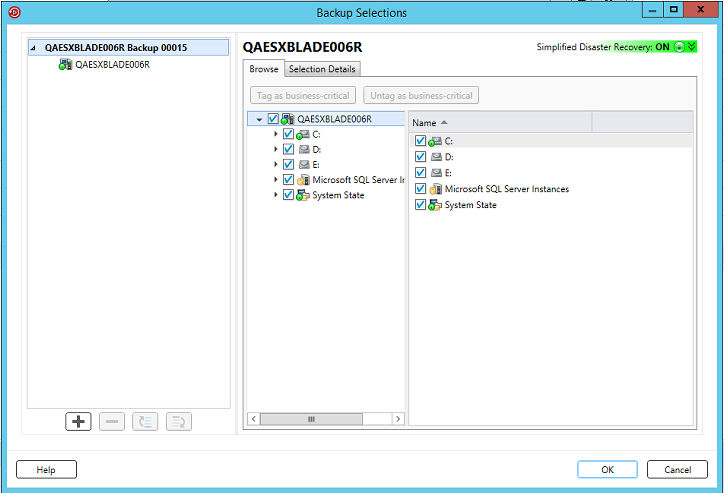
Task: Click the Simplified Disaster Recovery: ON label
Action: point(603,47)
